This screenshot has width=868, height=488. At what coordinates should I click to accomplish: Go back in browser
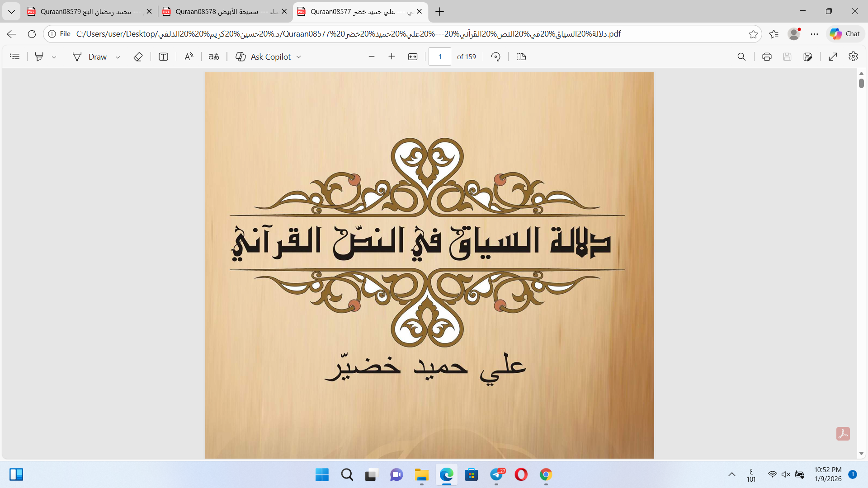point(12,34)
